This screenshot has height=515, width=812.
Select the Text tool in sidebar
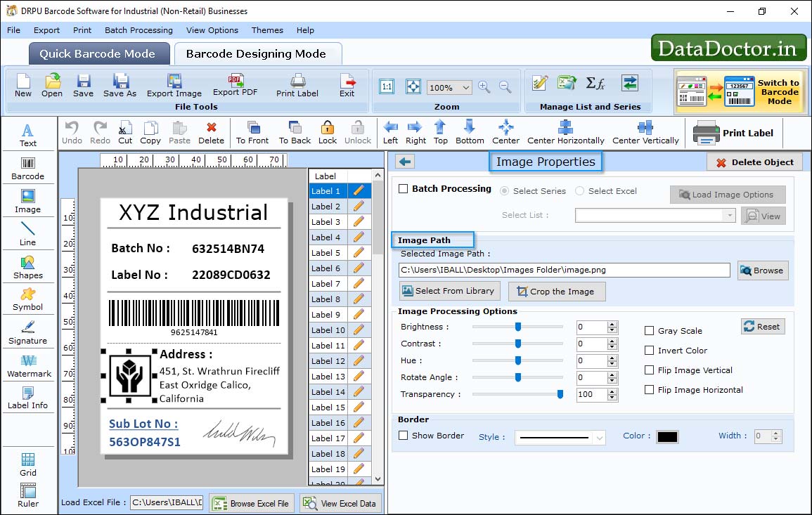pyautogui.click(x=28, y=136)
